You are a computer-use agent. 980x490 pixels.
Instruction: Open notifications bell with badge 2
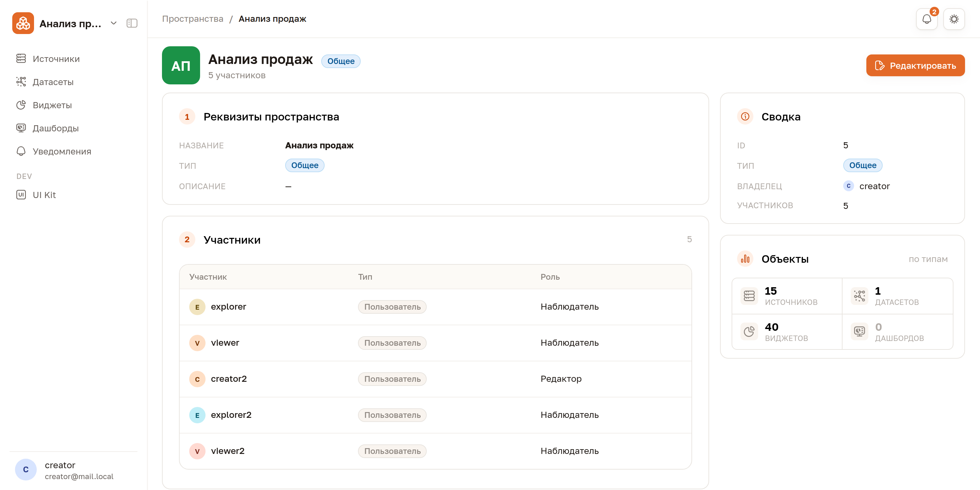[927, 19]
